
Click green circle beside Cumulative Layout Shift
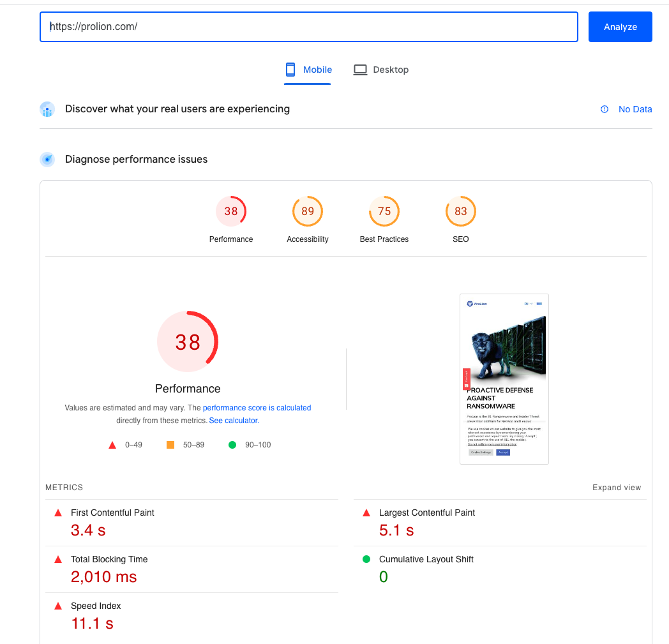pos(366,559)
